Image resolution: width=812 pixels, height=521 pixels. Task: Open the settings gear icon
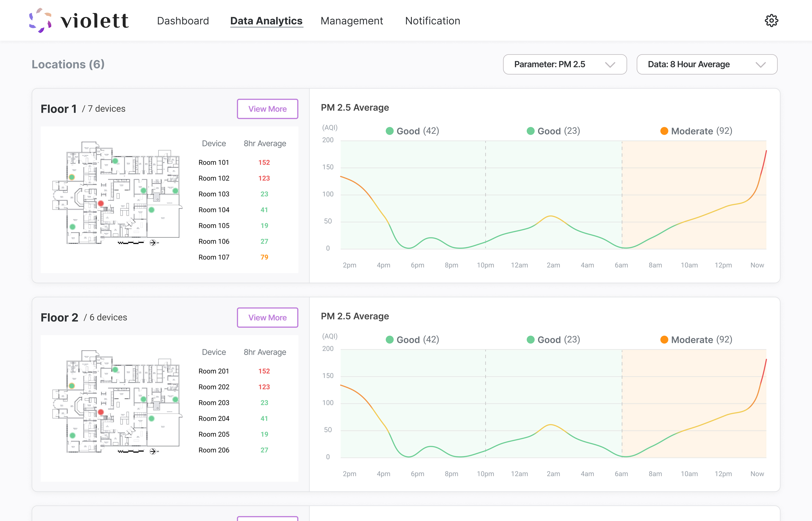771,21
